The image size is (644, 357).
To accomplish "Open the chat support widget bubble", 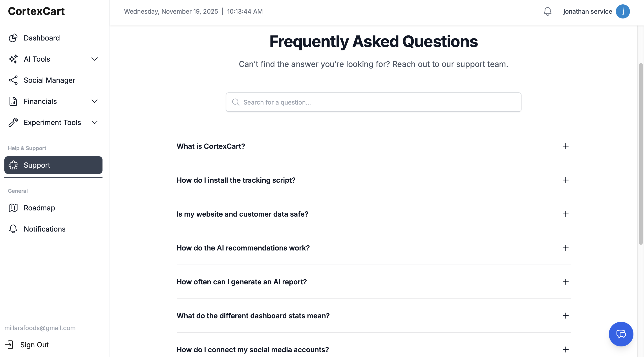I will pyautogui.click(x=621, y=334).
